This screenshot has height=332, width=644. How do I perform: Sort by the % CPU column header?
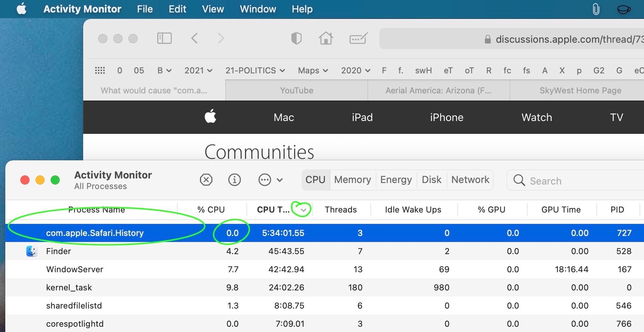tap(211, 209)
